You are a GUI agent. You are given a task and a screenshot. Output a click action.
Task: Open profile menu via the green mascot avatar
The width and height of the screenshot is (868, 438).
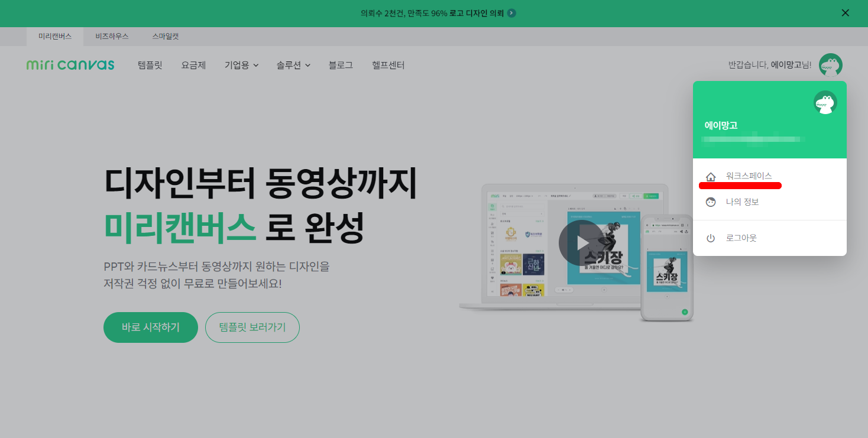(831, 65)
